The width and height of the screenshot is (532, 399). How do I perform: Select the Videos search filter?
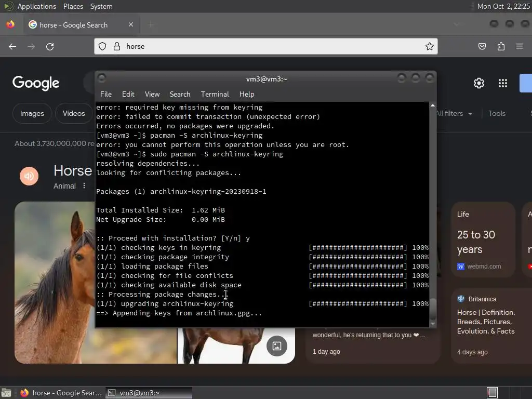tap(74, 113)
